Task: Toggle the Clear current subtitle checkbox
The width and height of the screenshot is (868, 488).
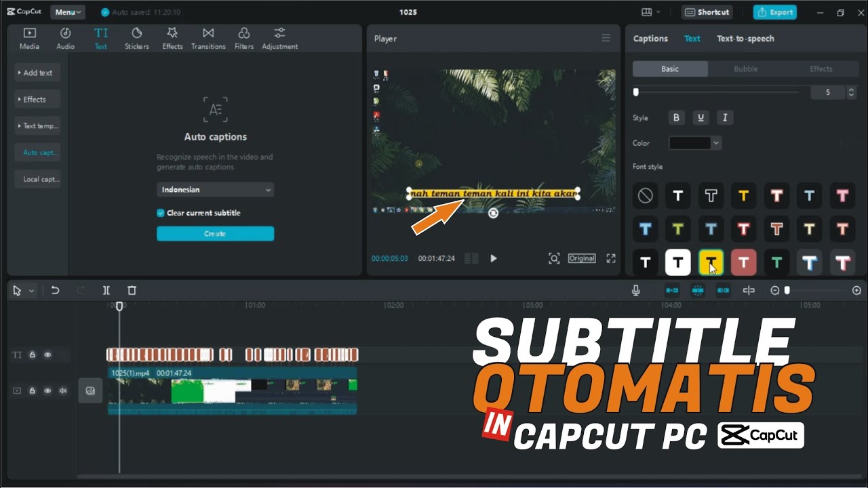Action: (x=161, y=213)
